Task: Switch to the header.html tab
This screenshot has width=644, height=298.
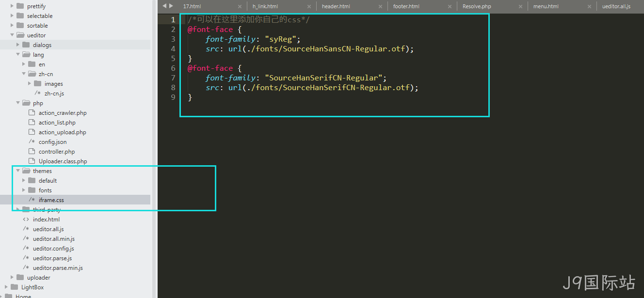Action: (x=336, y=7)
